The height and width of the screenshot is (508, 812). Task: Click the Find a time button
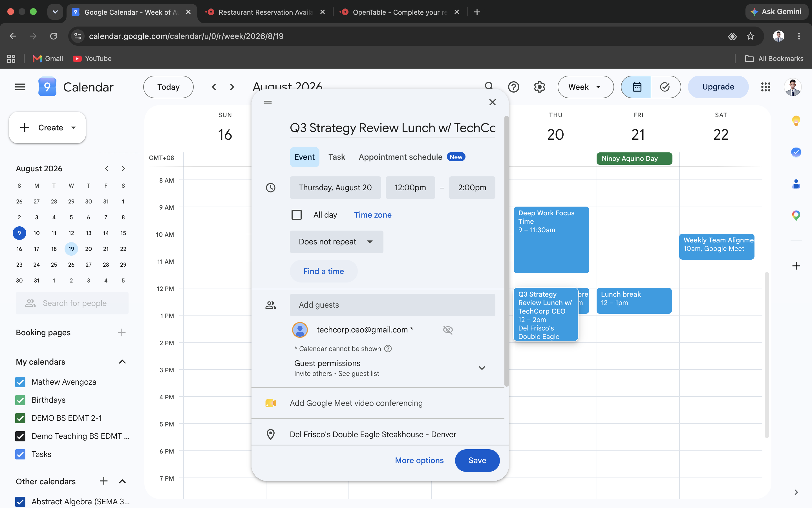323,271
